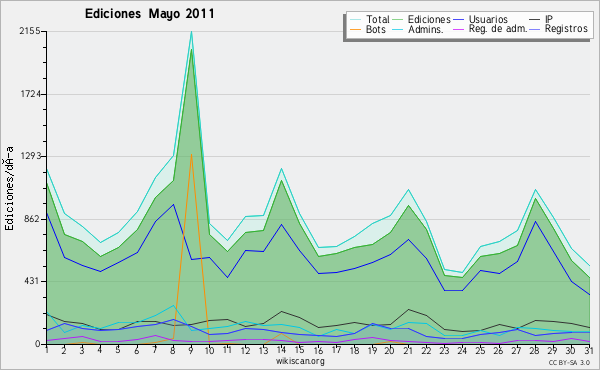Image resolution: width=600 pixels, height=370 pixels.
Task: Click the "Ediciones" legend label
Action: coord(429,19)
